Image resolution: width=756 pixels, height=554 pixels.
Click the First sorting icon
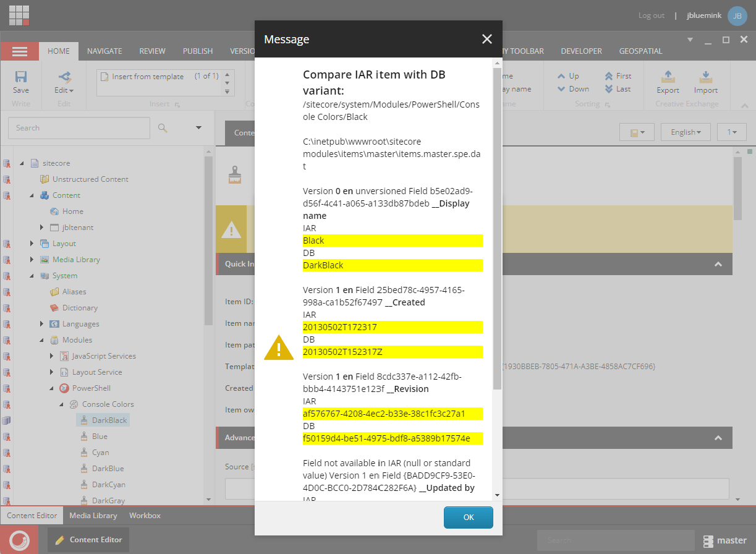pyautogui.click(x=608, y=75)
